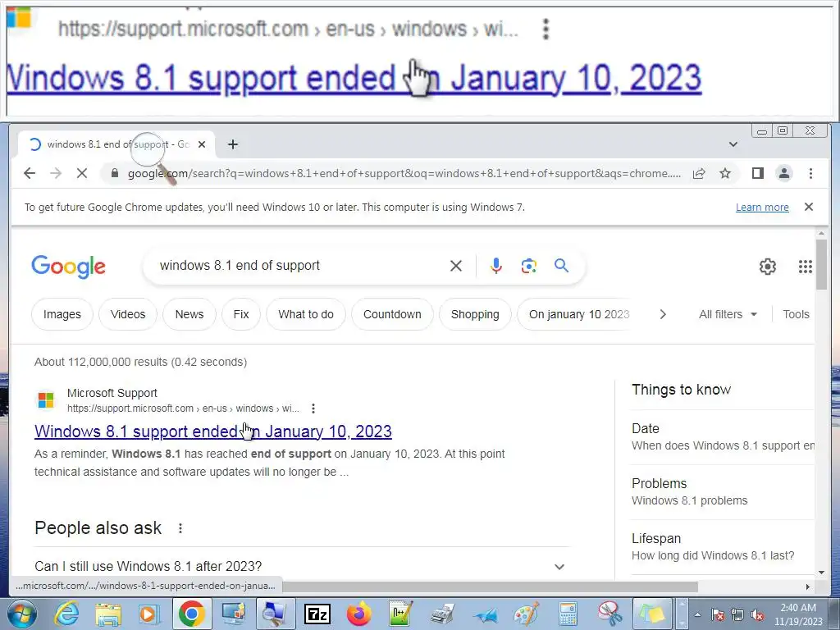This screenshot has width=840, height=630.
Task: Expand Can I still use Windows 8.1 question
Action: [300, 566]
